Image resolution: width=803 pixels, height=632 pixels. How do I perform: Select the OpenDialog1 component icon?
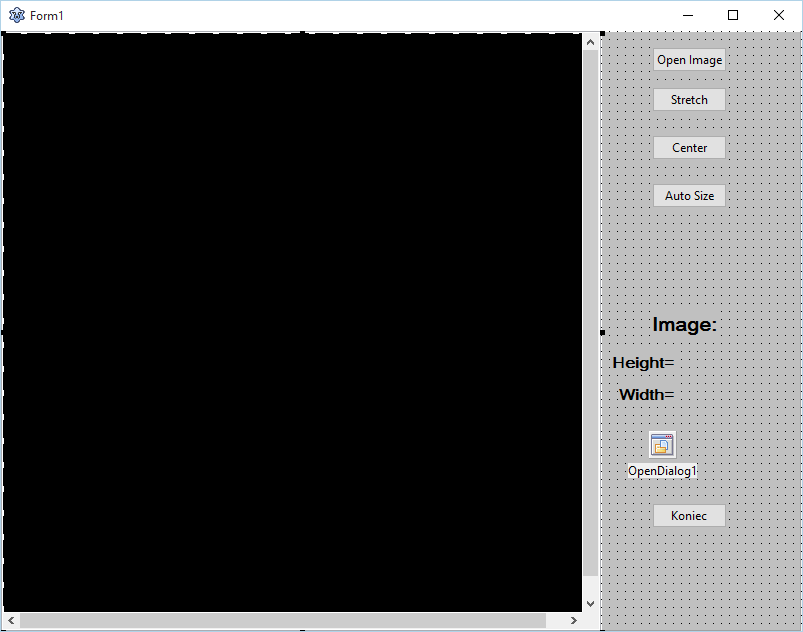tap(662, 445)
